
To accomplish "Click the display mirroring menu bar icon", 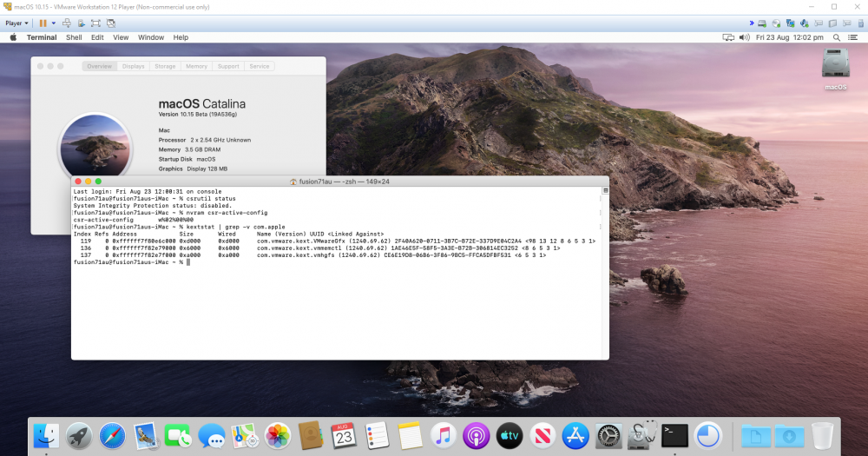I will [728, 37].
